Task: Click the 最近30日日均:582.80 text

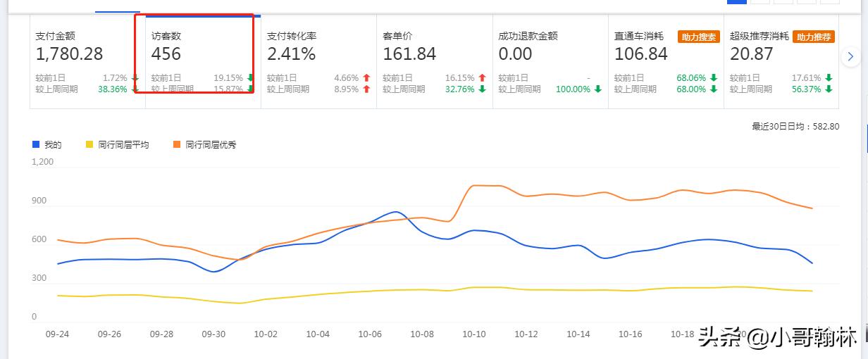Action: click(x=795, y=127)
